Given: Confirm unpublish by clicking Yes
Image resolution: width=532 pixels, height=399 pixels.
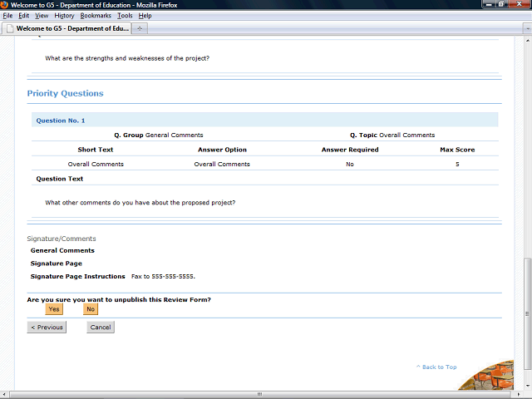Looking at the screenshot, I should click(x=54, y=309).
